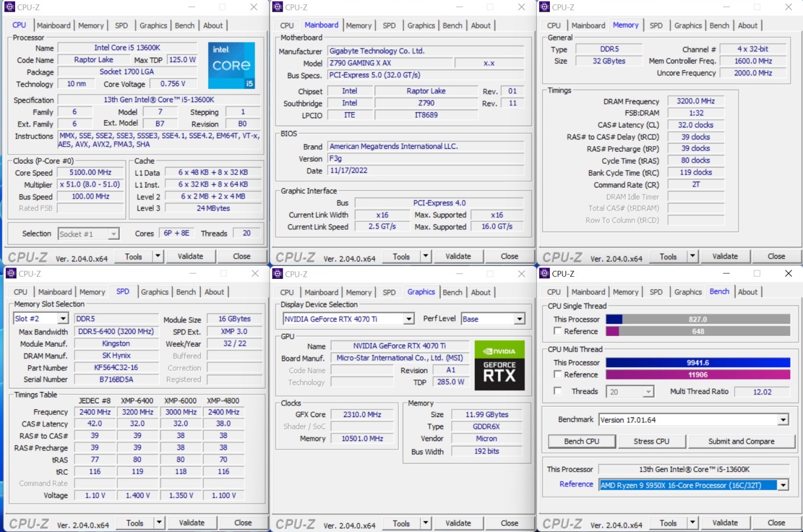803x532 pixels.
Task: Click the 9941.6 multi thread score bar
Action: [698, 362]
